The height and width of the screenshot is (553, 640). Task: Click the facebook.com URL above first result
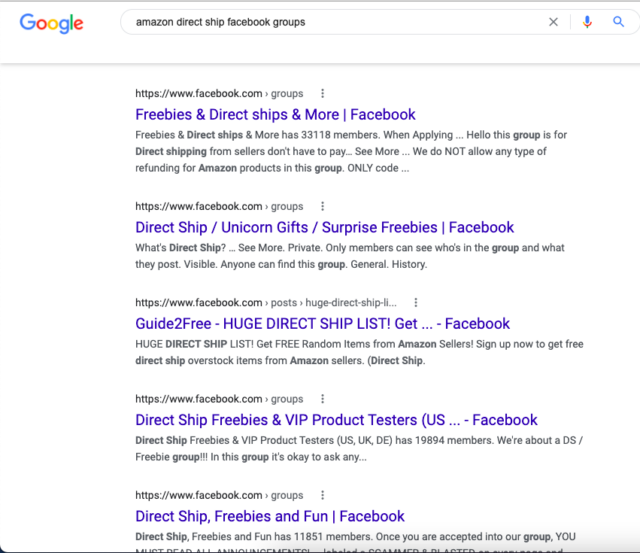coord(218,94)
